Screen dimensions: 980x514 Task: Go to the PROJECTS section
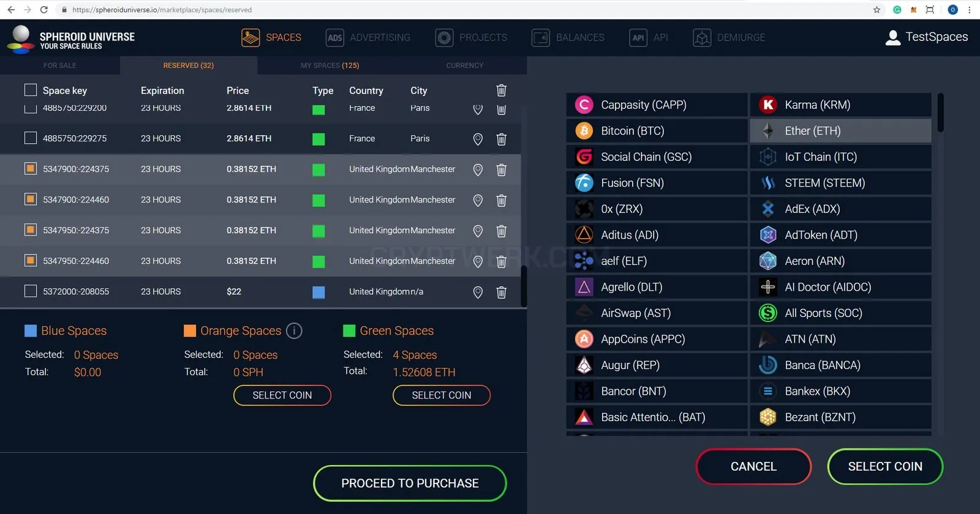[x=471, y=38]
